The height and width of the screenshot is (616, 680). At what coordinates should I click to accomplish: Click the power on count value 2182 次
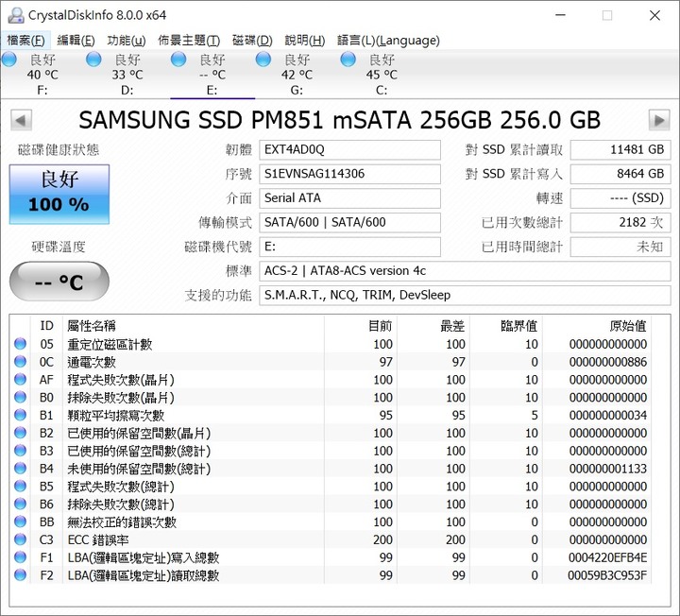(x=620, y=223)
